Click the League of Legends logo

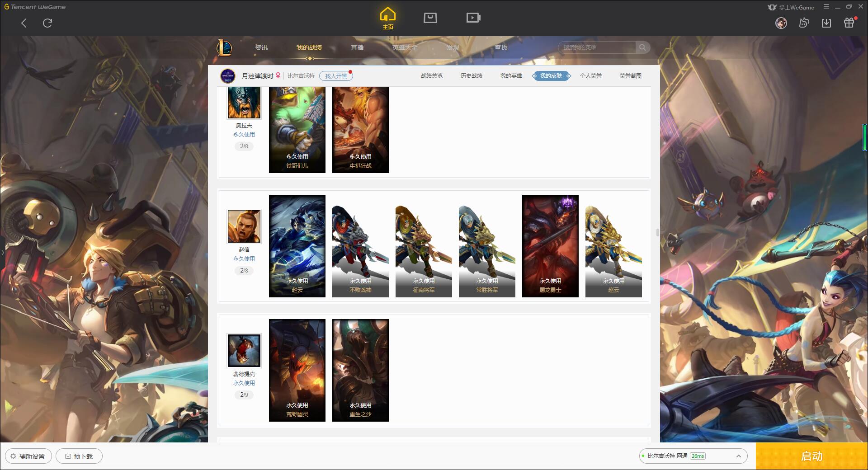(x=224, y=47)
